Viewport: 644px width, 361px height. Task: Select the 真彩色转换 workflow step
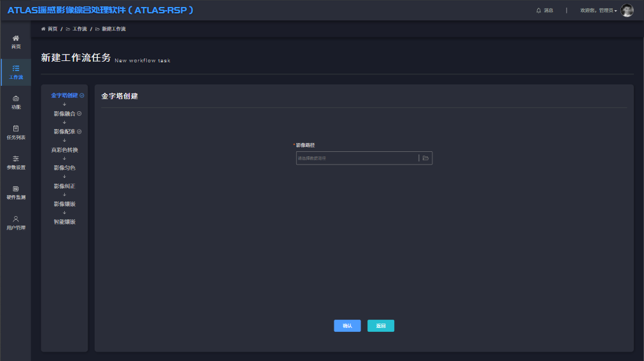64,150
